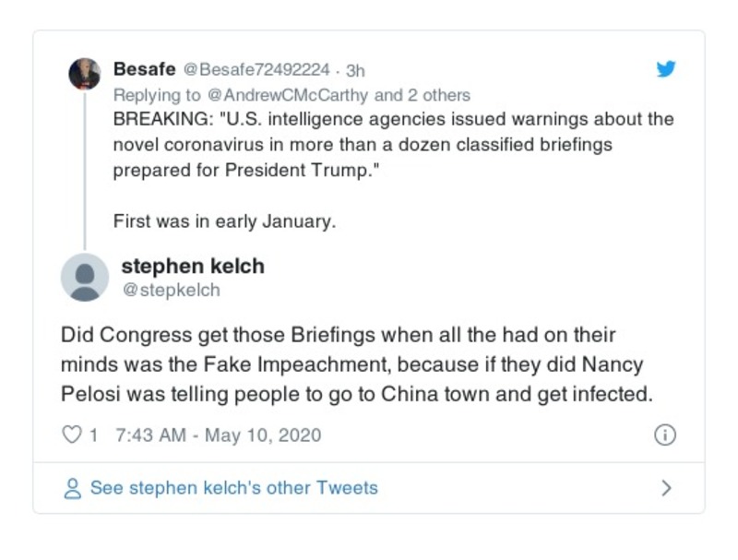
Task: Show the "2 others" being replied to
Action: tap(438, 95)
